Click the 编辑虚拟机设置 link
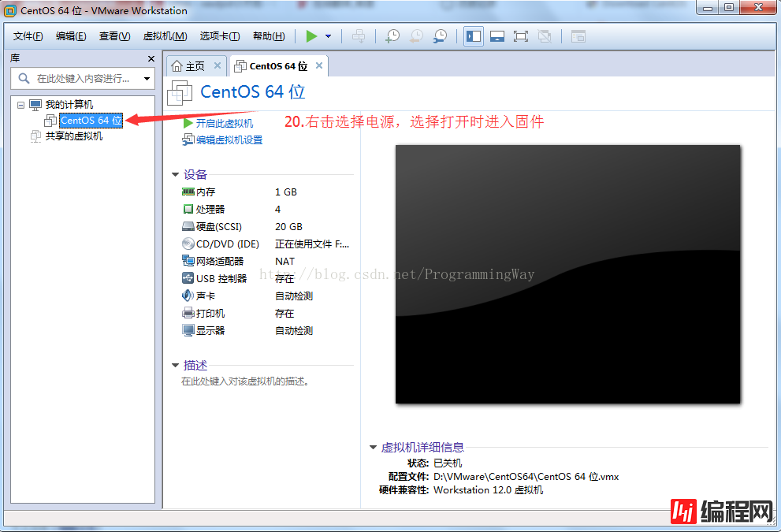This screenshot has width=781, height=532. click(229, 140)
